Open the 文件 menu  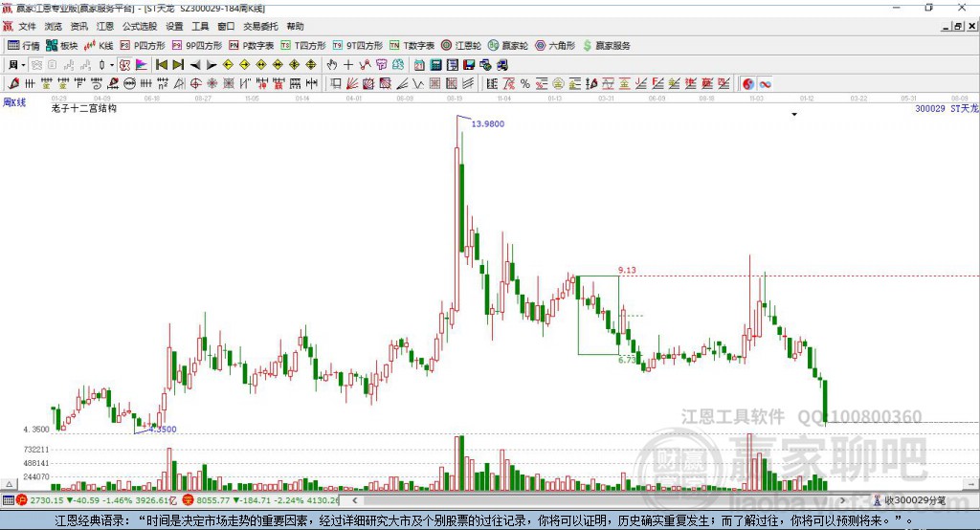(27, 26)
